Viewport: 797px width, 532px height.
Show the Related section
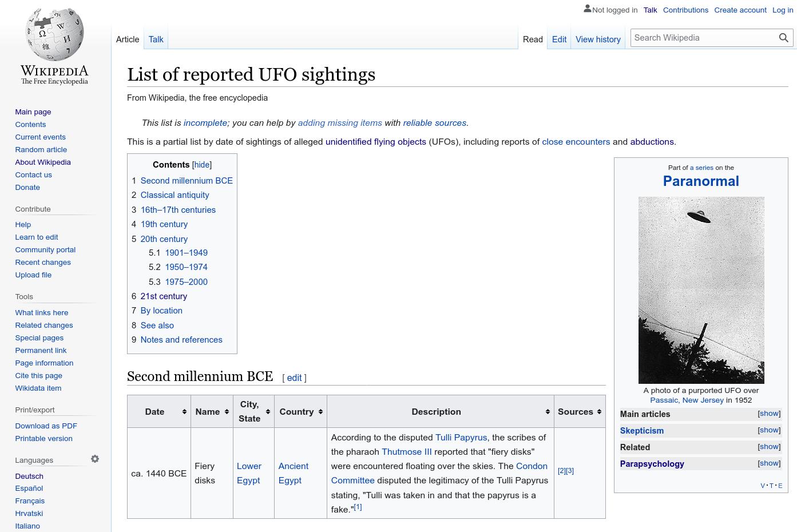click(768, 446)
